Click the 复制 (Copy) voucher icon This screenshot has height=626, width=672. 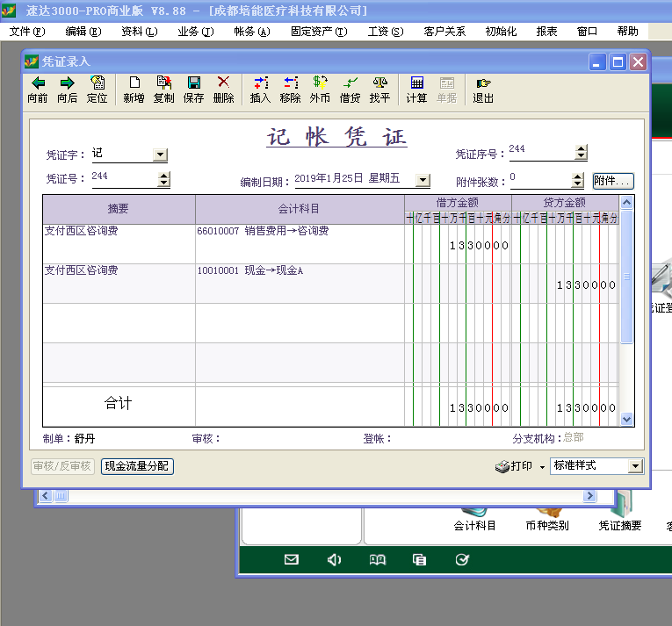click(163, 90)
